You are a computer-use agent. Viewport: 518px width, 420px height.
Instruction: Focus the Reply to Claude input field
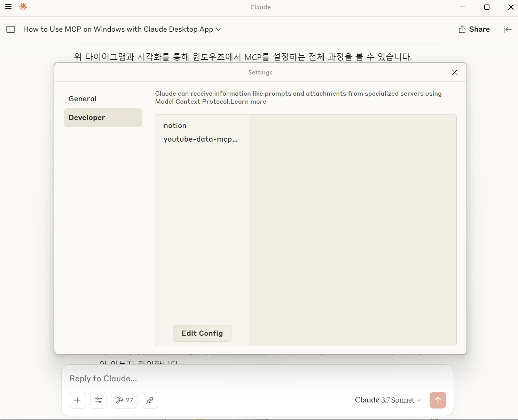click(258, 379)
